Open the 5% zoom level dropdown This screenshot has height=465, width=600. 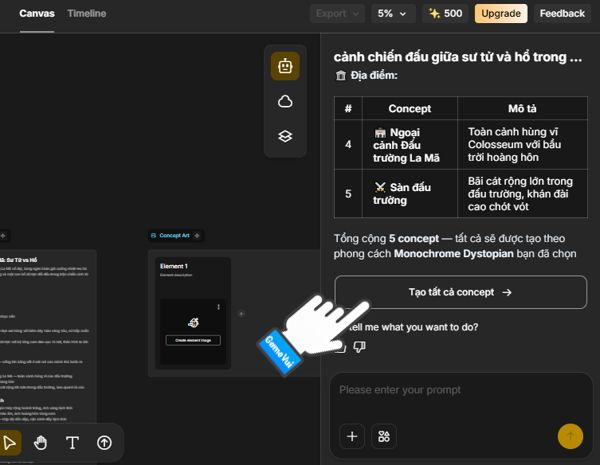[393, 14]
